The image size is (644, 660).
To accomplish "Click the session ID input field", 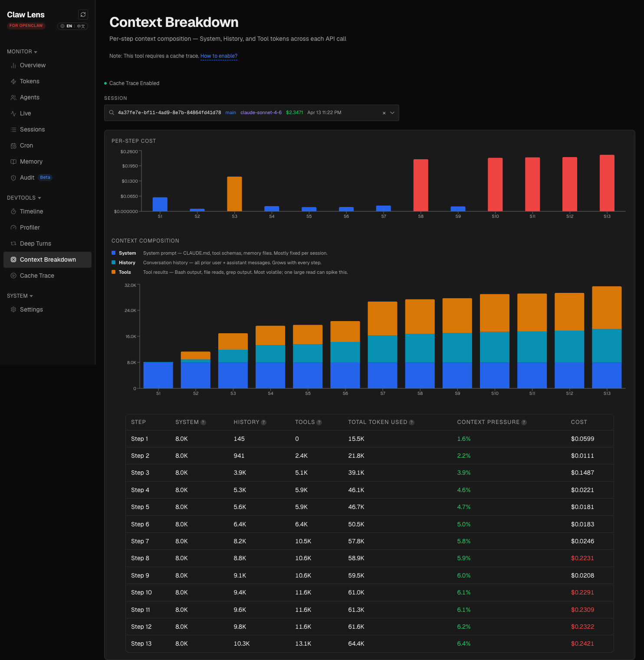I will [252, 113].
